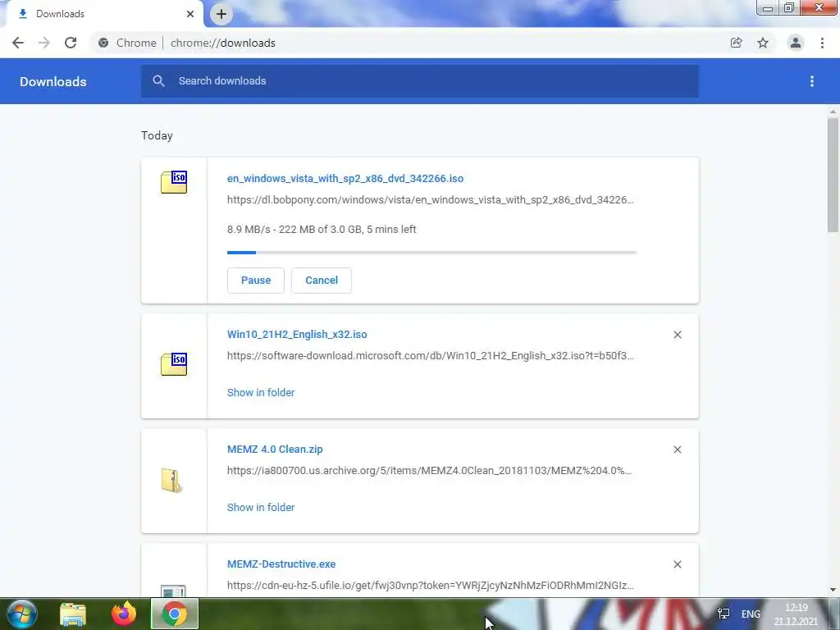Show Win10_21H2 ISO in folder
The width and height of the screenshot is (840, 630).
[261, 393]
